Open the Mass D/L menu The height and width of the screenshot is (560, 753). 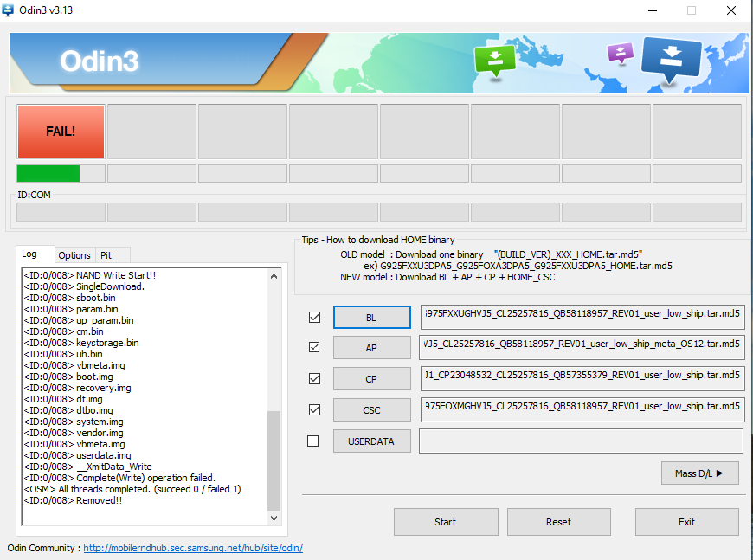click(x=699, y=473)
